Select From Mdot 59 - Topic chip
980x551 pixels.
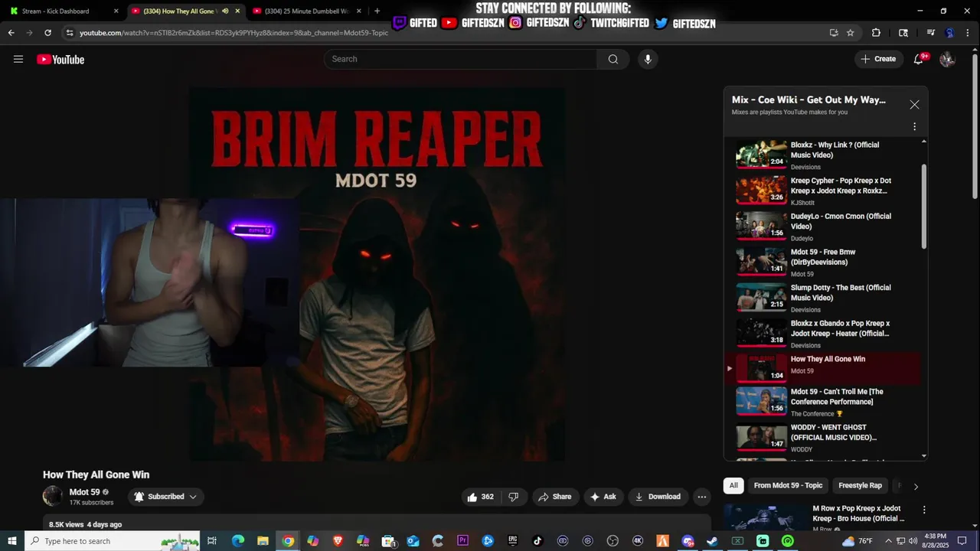[x=788, y=486]
